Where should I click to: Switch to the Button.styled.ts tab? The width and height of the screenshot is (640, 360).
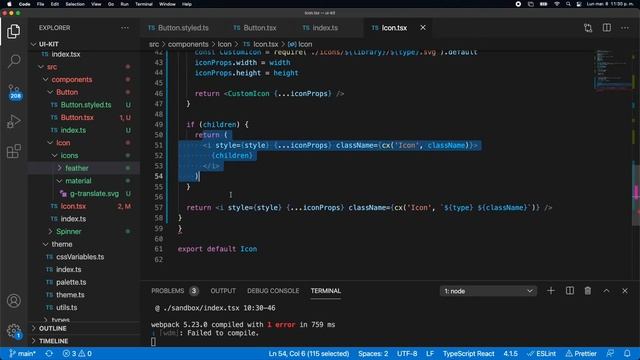tap(183, 28)
